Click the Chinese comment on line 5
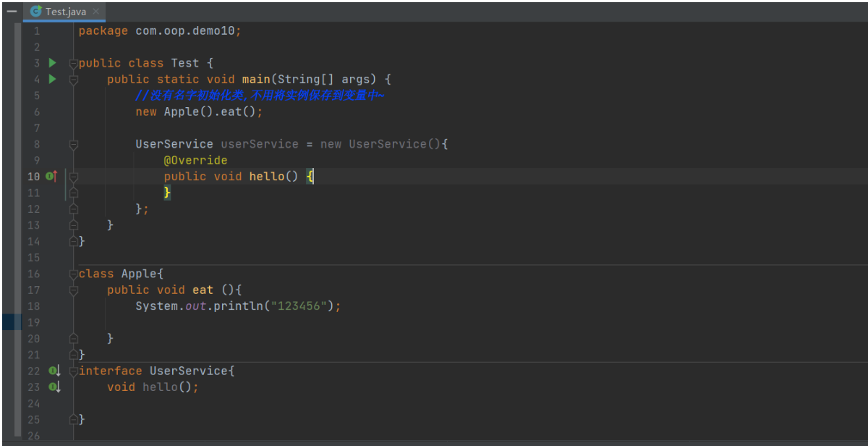868x446 pixels. click(260, 95)
